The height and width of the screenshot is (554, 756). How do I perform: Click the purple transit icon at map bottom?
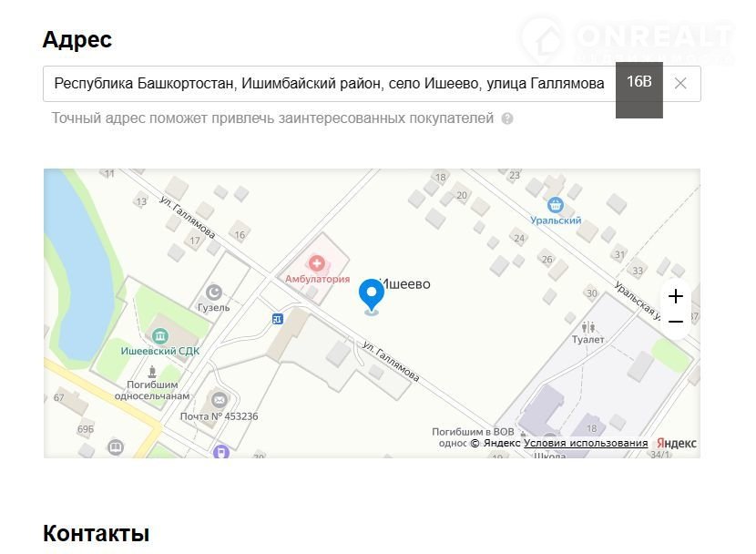click(x=220, y=451)
